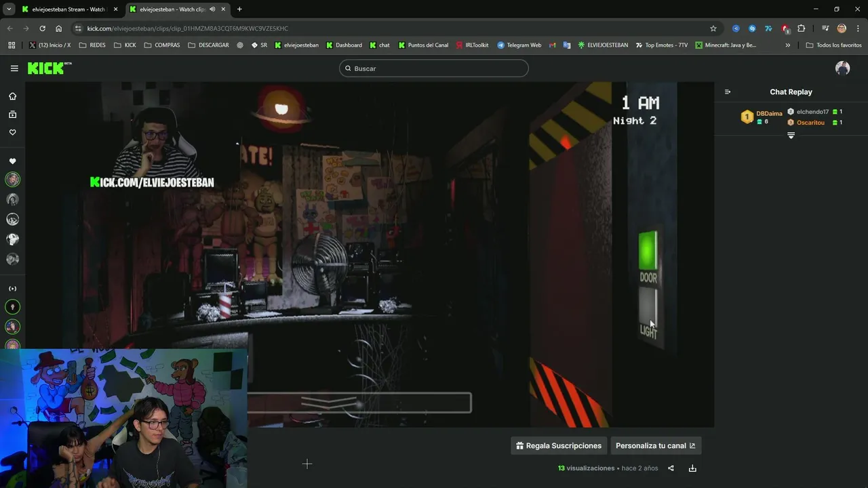Click the filled heart icon in sidebar
The height and width of the screenshot is (488, 868).
[12, 161]
